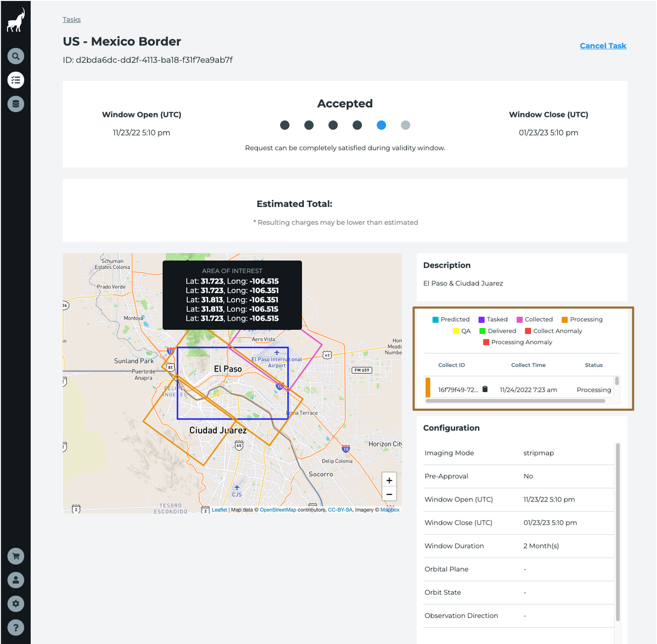Click the Configuration panel vertical scrollbar
The height and width of the screenshot is (644, 657).
click(x=617, y=532)
